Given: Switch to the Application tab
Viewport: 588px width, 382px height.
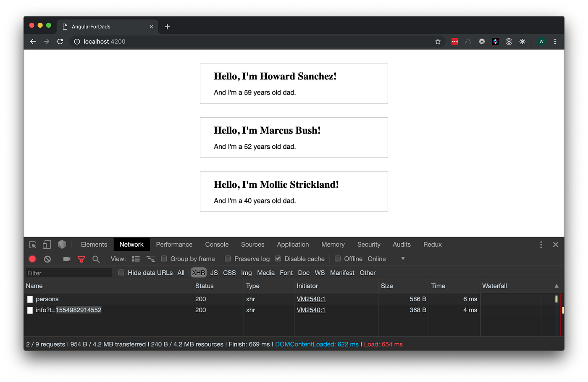Looking at the screenshot, I should coord(293,244).
